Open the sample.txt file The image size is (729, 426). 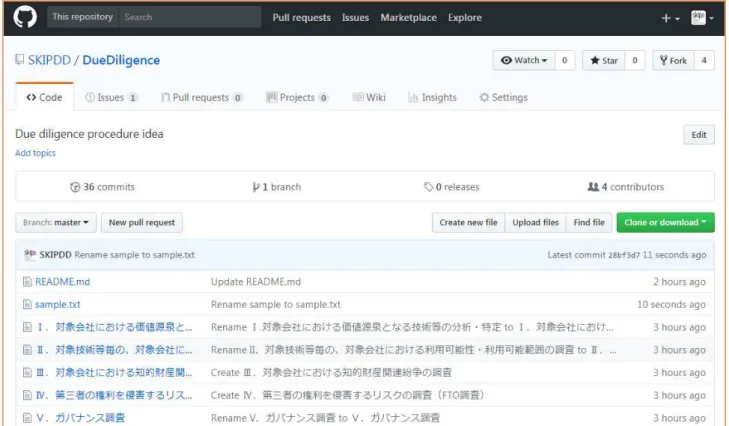coord(58,305)
